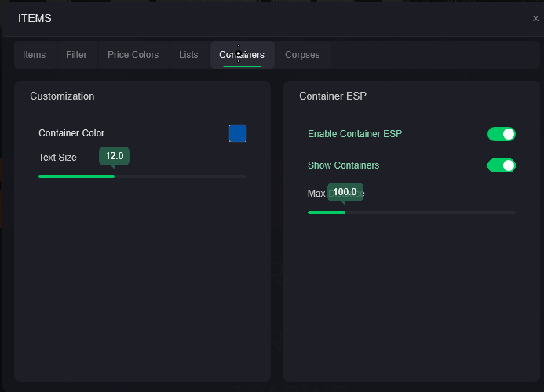Turn off the Show Containers toggle
This screenshot has width=544, height=392.
coord(501,165)
